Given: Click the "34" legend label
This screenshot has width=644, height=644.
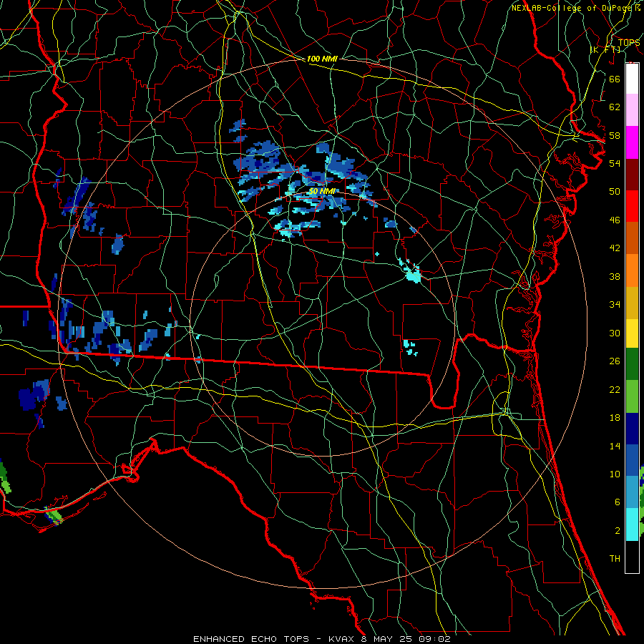Looking at the screenshot, I should (x=615, y=305).
